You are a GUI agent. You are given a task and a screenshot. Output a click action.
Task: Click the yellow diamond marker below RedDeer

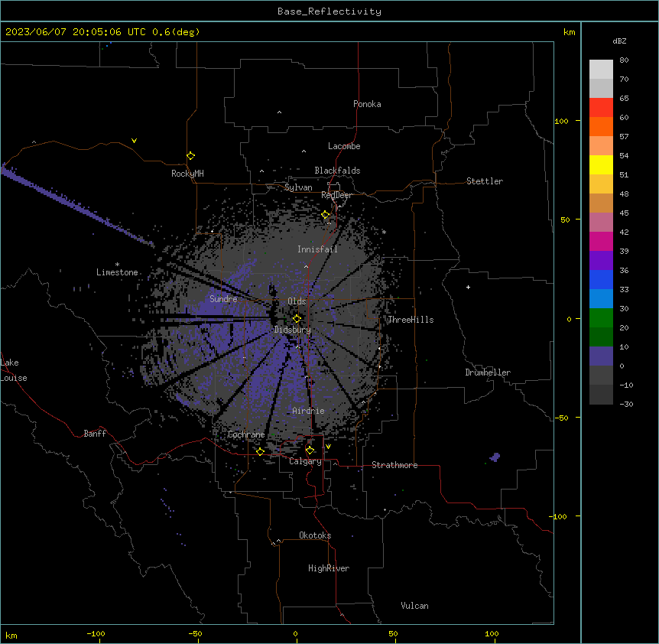326,215
